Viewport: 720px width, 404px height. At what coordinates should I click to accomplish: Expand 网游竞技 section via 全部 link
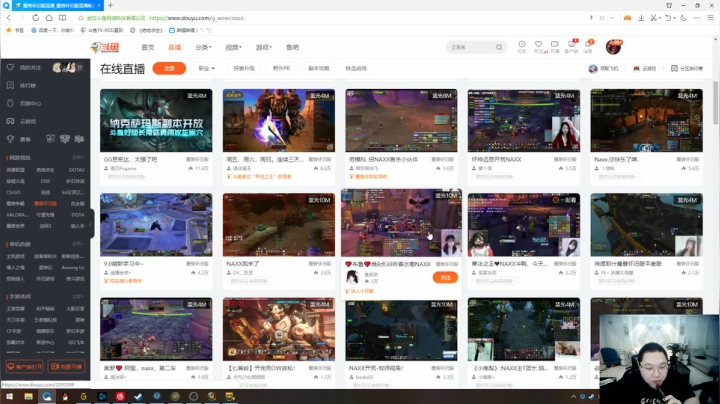coord(78,157)
